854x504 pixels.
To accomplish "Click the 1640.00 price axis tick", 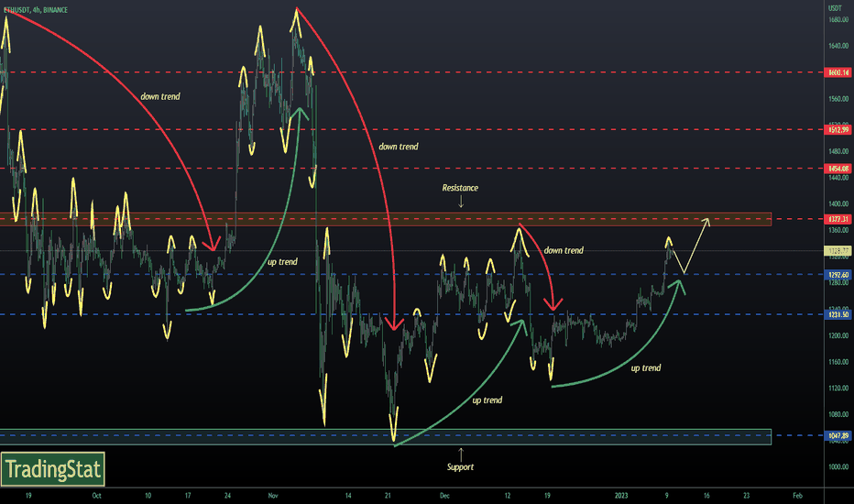I will point(838,46).
